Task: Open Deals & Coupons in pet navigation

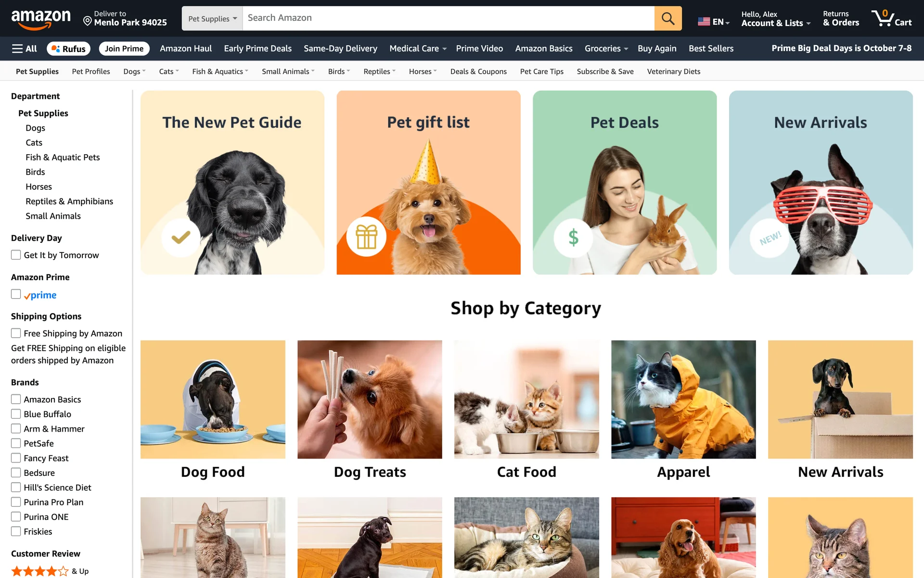Action: point(478,71)
